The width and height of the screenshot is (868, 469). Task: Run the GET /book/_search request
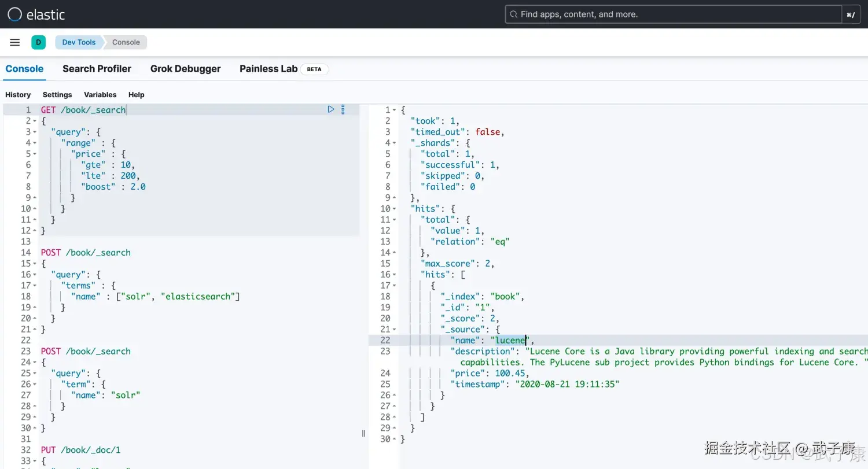(x=331, y=109)
